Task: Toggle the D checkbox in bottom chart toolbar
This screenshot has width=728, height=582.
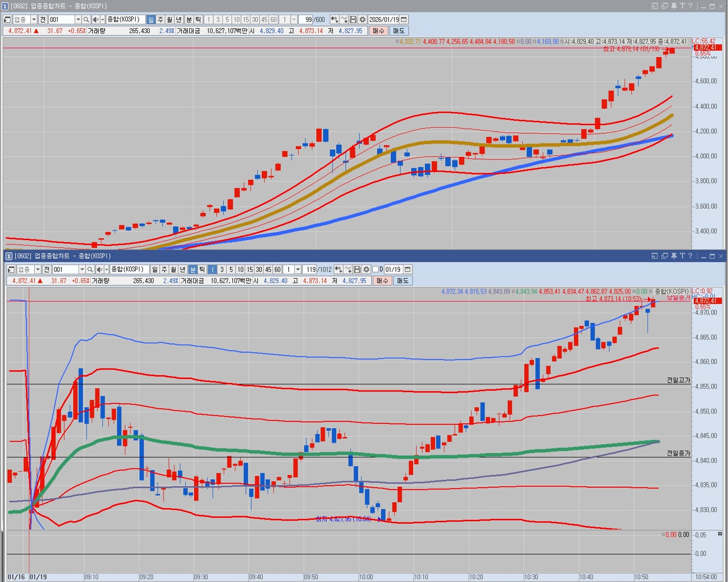Action: [x=375, y=269]
